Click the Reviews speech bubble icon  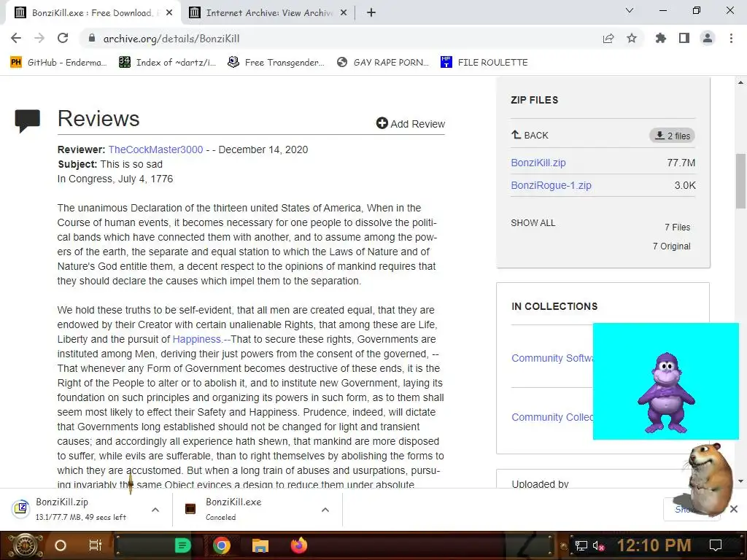pyautogui.click(x=27, y=120)
